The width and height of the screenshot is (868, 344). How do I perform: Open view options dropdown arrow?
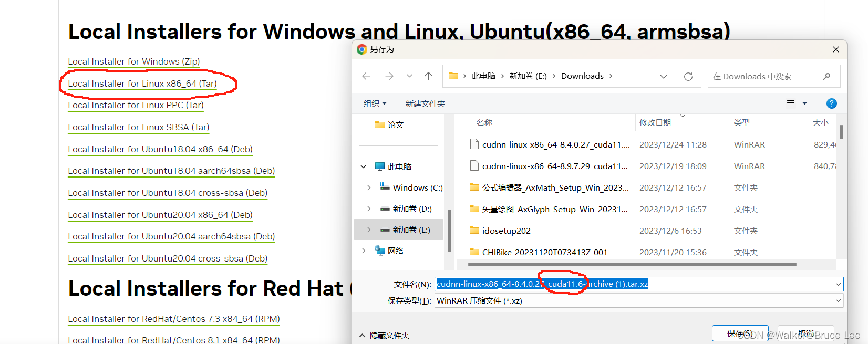tap(804, 104)
